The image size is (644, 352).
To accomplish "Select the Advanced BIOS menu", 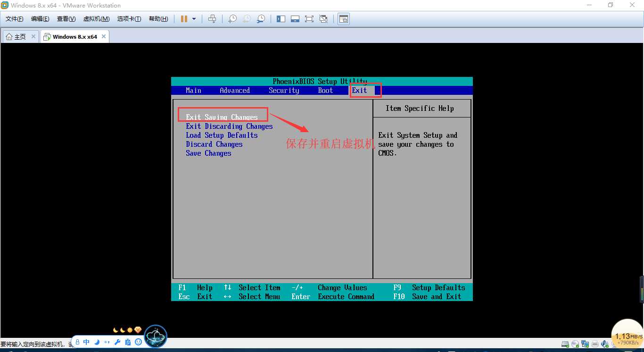I will pos(235,91).
